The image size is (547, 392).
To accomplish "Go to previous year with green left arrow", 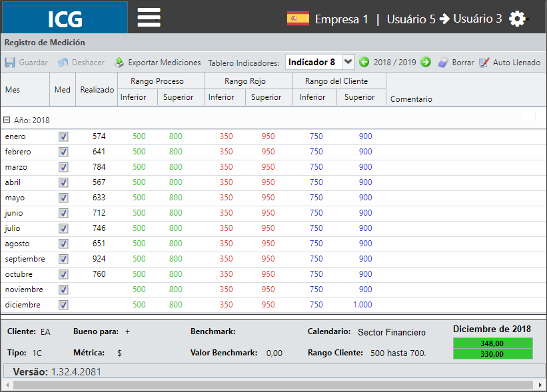I will (364, 62).
